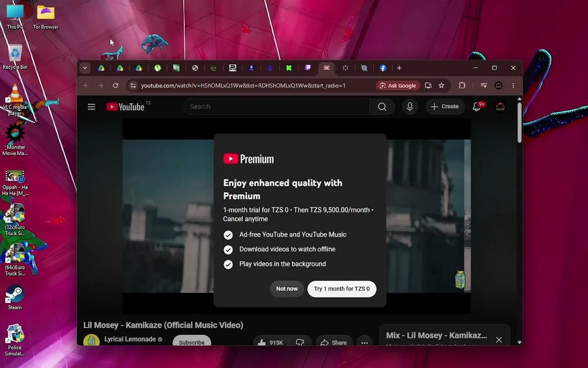View site information icon in address bar
This screenshot has height=368, width=588.
[x=133, y=86]
